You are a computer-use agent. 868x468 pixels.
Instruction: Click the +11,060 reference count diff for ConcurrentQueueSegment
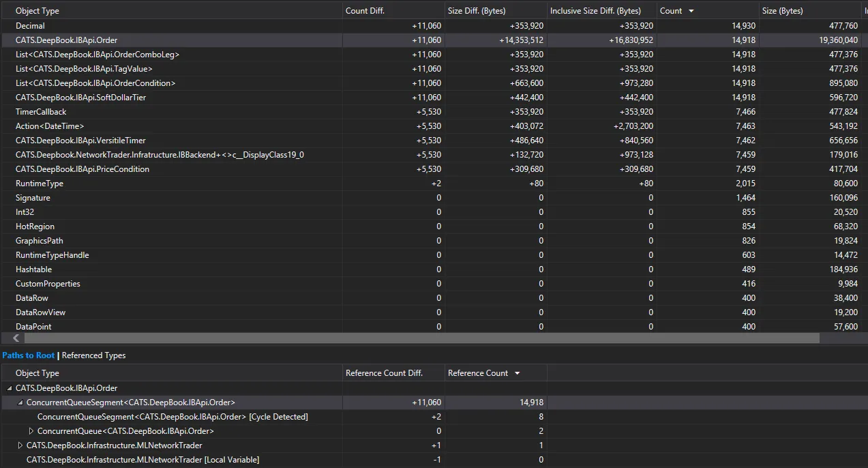427,403
